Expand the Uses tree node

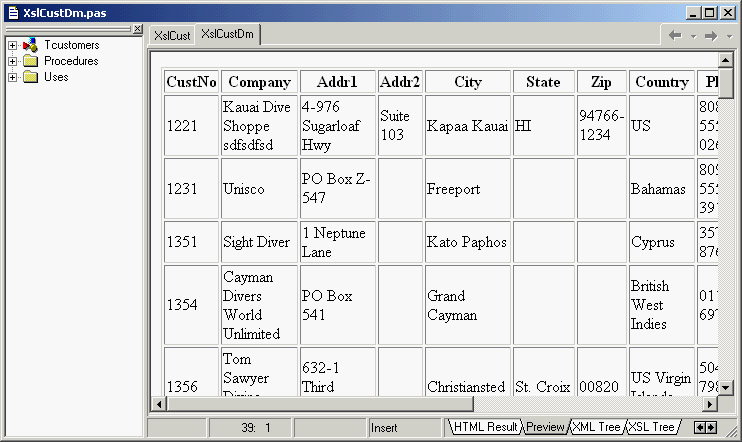12,77
